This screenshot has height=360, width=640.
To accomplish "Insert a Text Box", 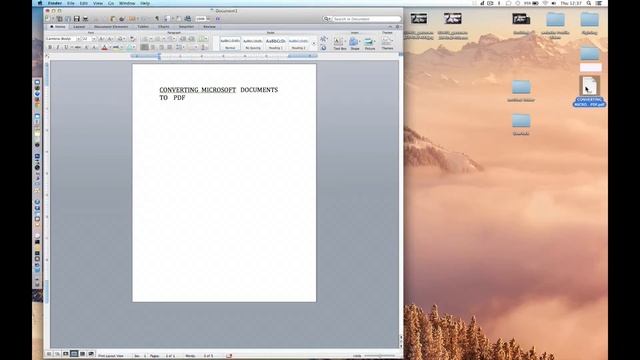I will 339,43.
